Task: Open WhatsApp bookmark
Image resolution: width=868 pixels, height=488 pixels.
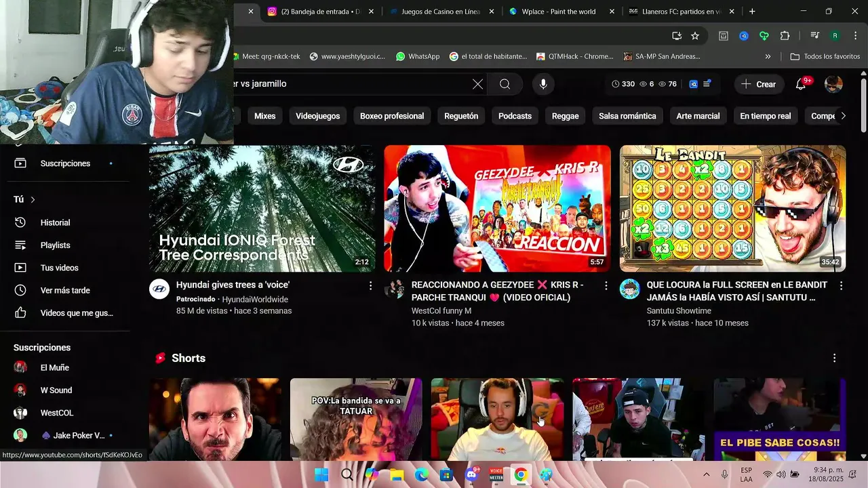Action: pyautogui.click(x=418, y=56)
